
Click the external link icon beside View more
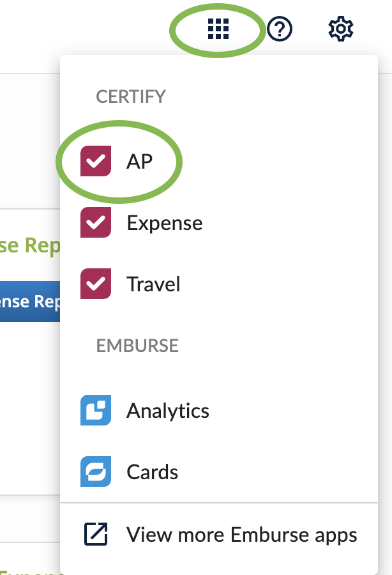coord(95,534)
